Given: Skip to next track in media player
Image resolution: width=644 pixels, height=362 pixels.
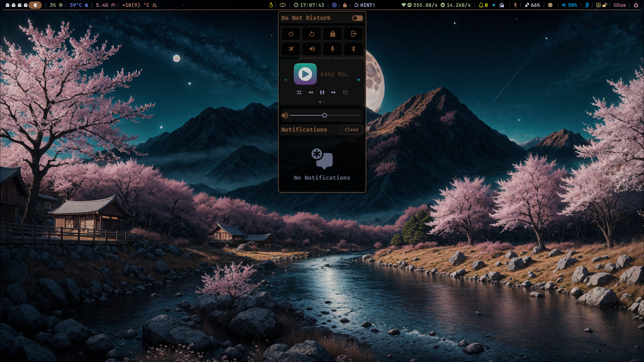Looking at the screenshot, I should (333, 92).
